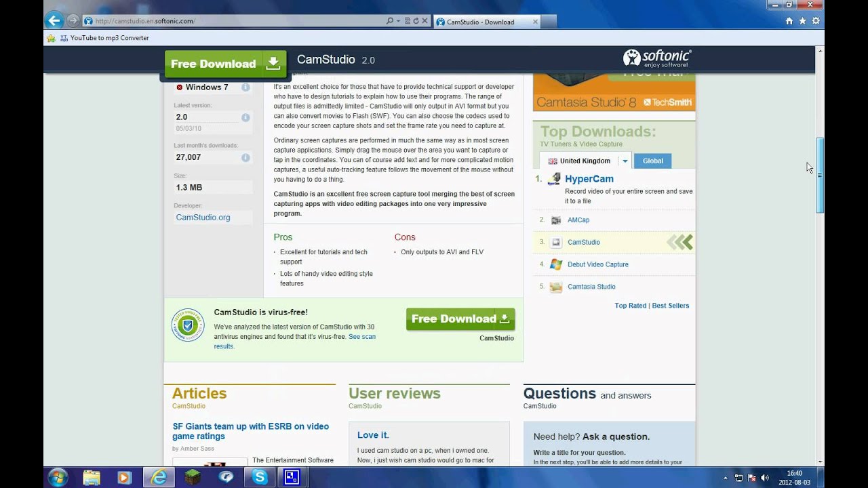Open Skype from taskbar
This screenshot has height=488, width=868.
coord(260,477)
